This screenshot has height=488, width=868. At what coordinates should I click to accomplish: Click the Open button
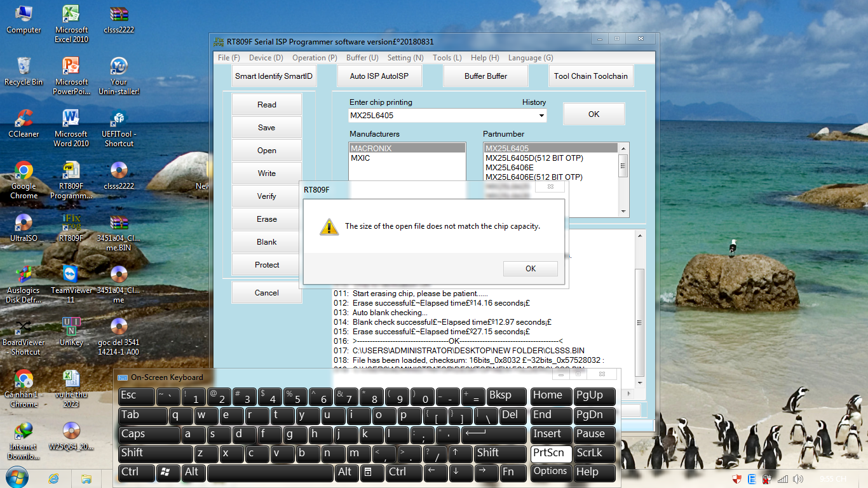(267, 151)
